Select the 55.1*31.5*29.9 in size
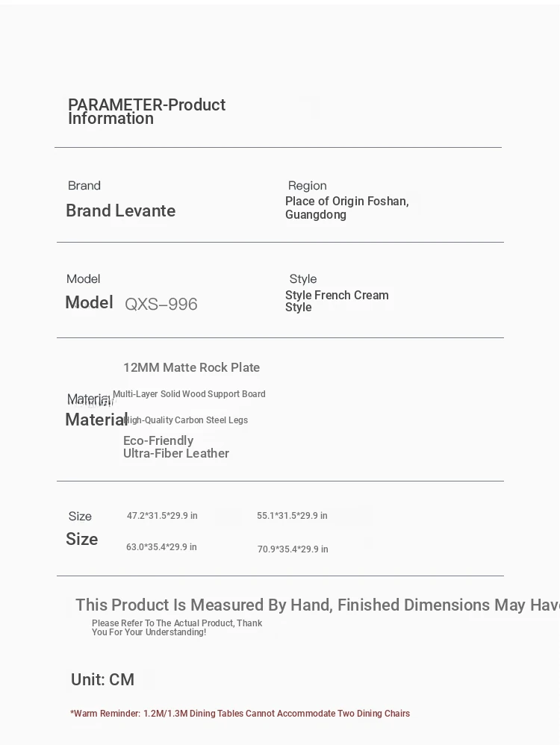 (x=292, y=516)
